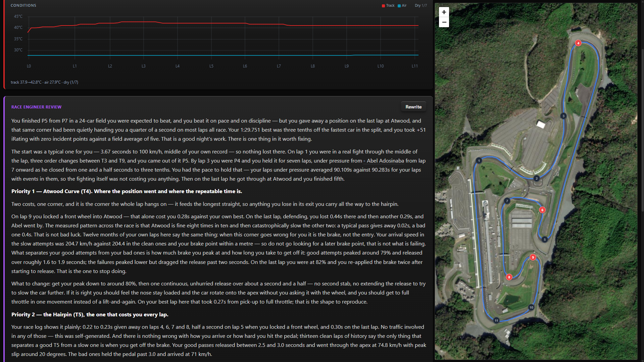Click the L11 lap axis label
This screenshot has height=362, width=644.
pyautogui.click(x=415, y=66)
